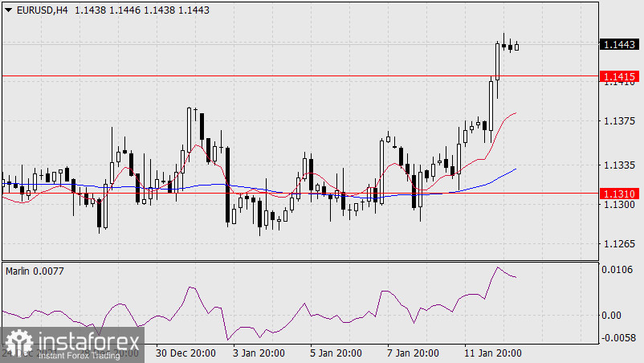The image size is (644, 363).
Task: Click the 1.1300 price axis value
Action: point(619,204)
